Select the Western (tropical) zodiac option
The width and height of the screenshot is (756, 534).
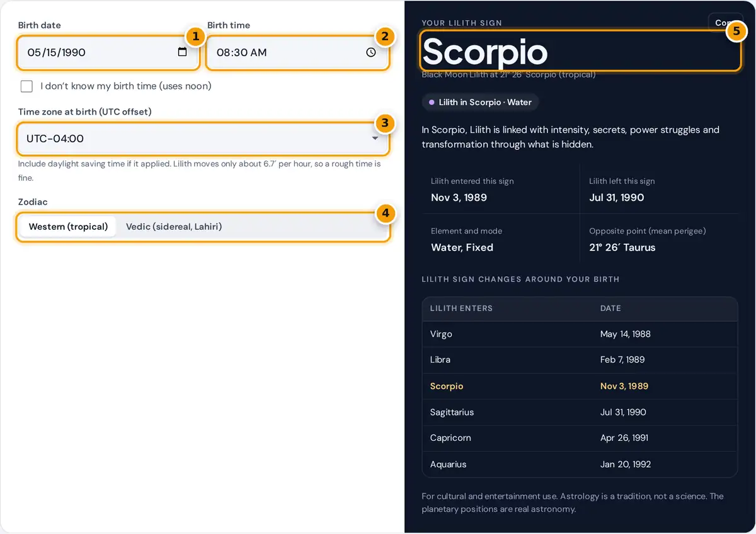(68, 227)
